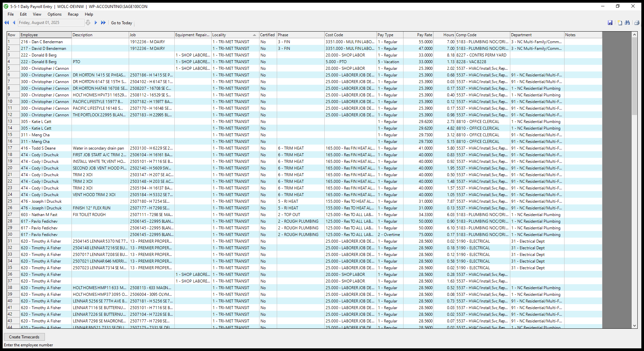Click the New document icon

coord(620,23)
